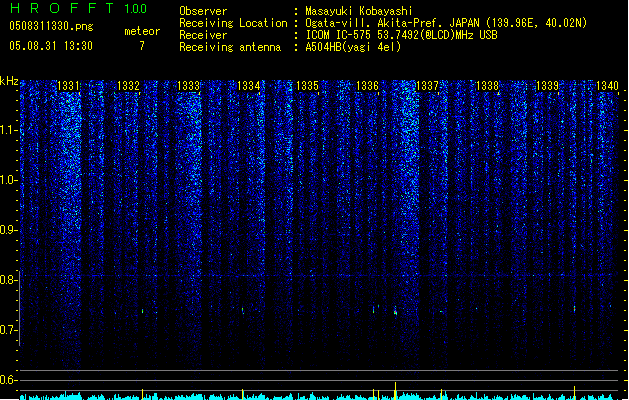Viewport: 629px width, 400px height.
Task: Click the 1339 time marker
Action: (x=547, y=86)
